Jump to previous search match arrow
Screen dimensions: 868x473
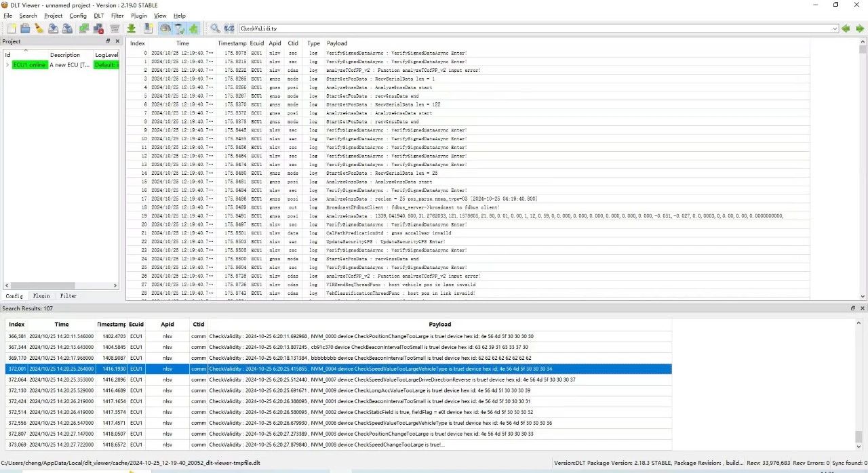(x=846, y=28)
